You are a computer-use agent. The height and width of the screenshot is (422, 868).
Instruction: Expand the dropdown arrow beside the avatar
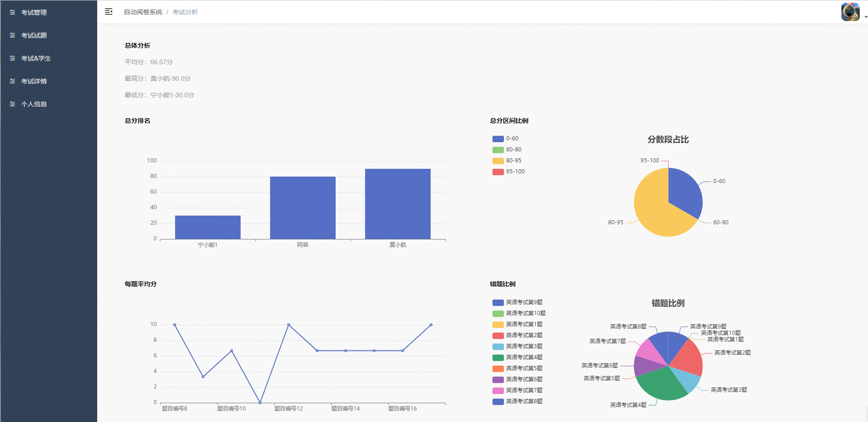(865, 17)
